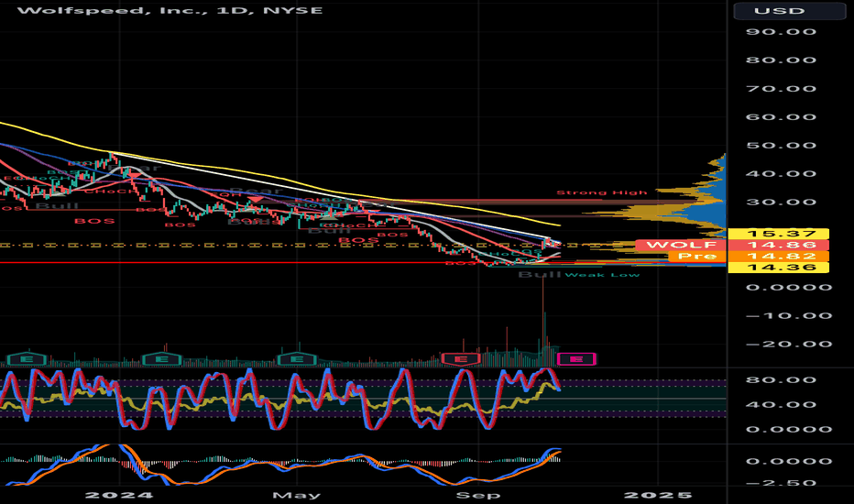The height and width of the screenshot is (504, 854).
Task: Click the −2.50 MACD scale value
Action: click(x=781, y=483)
